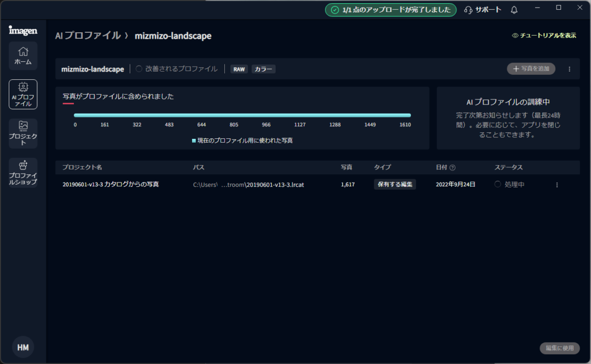This screenshot has width=591, height=364.
Task: Select the AIプロファイル sidebar icon
Action: (x=23, y=95)
